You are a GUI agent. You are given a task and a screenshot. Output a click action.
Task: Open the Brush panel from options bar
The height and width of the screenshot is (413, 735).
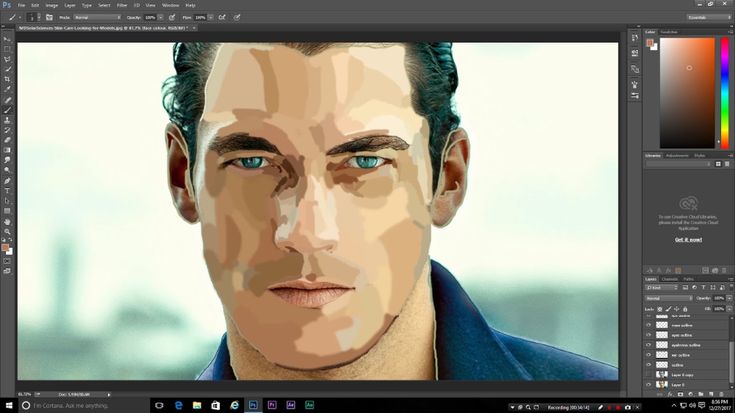[x=49, y=17]
